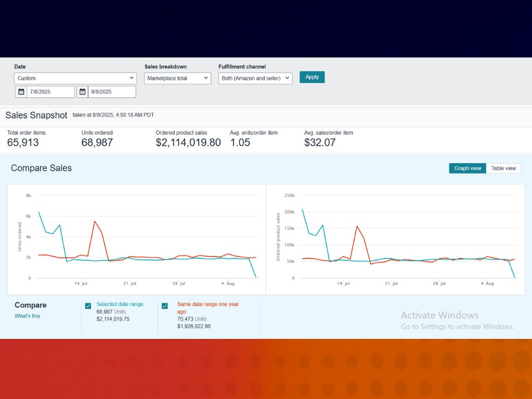This screenshot has height=399, width=532.
Task: Click the Same date range one year ago label
Action: pos(208,307)
